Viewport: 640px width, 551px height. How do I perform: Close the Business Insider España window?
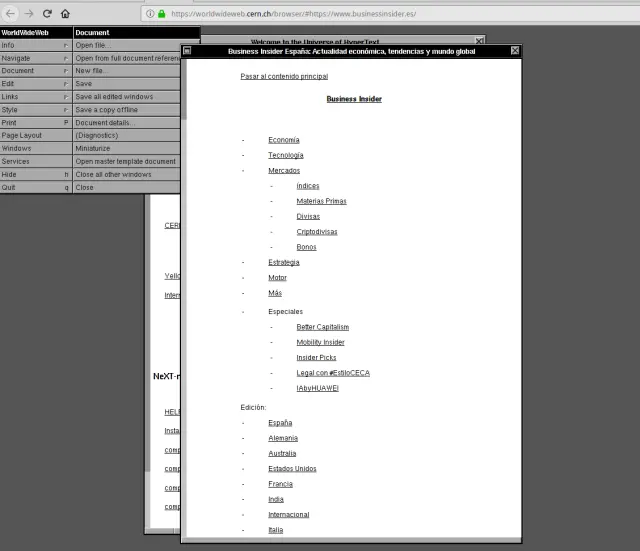coord(515,51)
